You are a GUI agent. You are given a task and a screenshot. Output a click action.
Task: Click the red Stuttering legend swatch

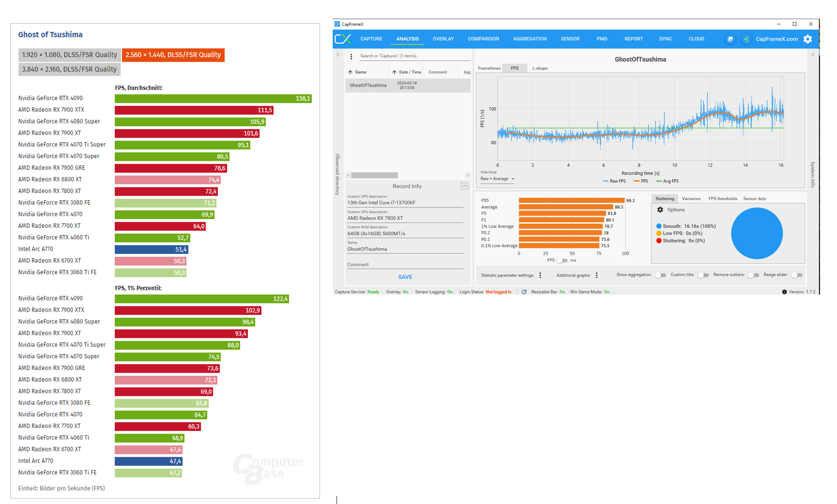[659, 241]
